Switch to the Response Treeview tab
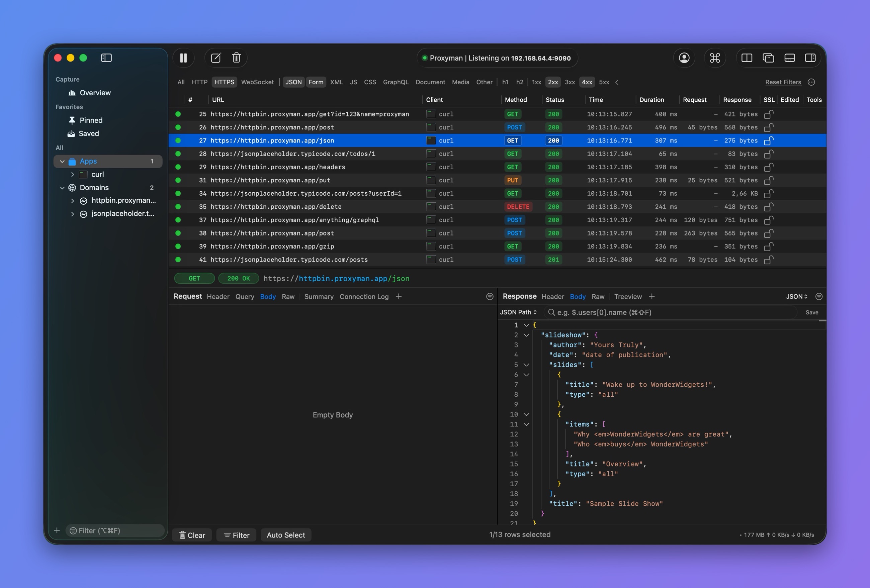 pyautogui.click(x=627, y=296)
